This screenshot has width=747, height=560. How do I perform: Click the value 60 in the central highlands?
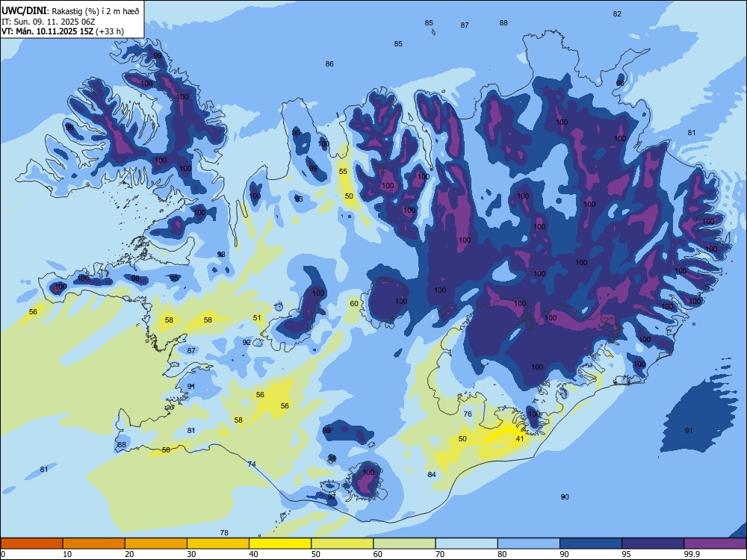(x=354, y=303)
